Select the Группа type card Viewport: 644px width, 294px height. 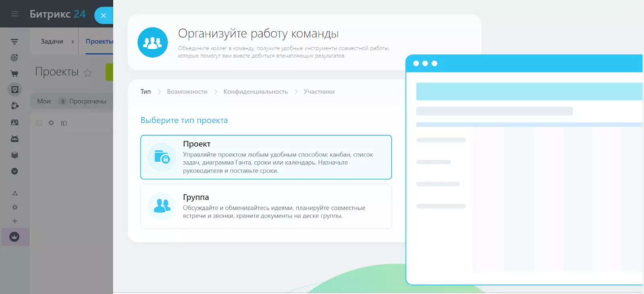tap(266, 206)
